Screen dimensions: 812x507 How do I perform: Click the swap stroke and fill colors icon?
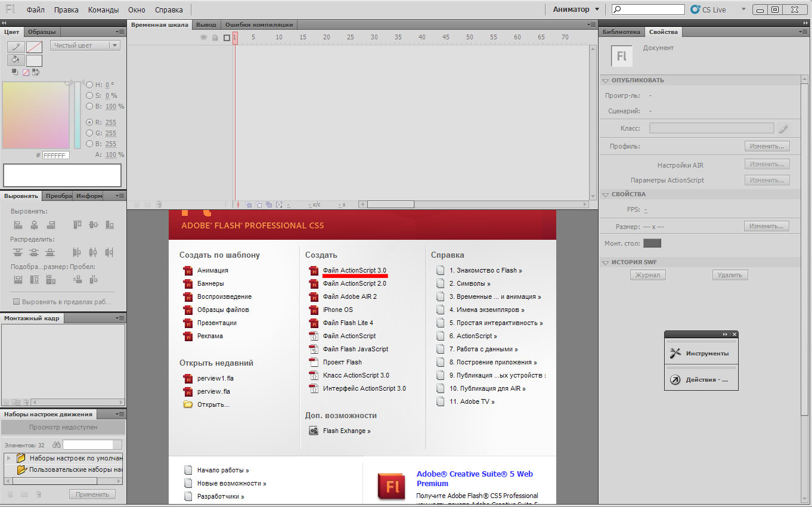pos(36,72)
